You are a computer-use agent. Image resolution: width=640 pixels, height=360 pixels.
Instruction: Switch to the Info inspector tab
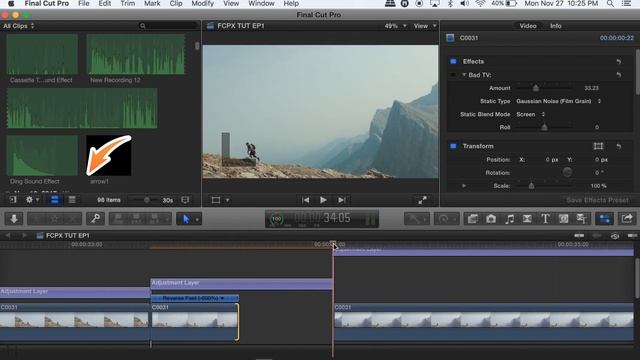[x=556, y=26]
